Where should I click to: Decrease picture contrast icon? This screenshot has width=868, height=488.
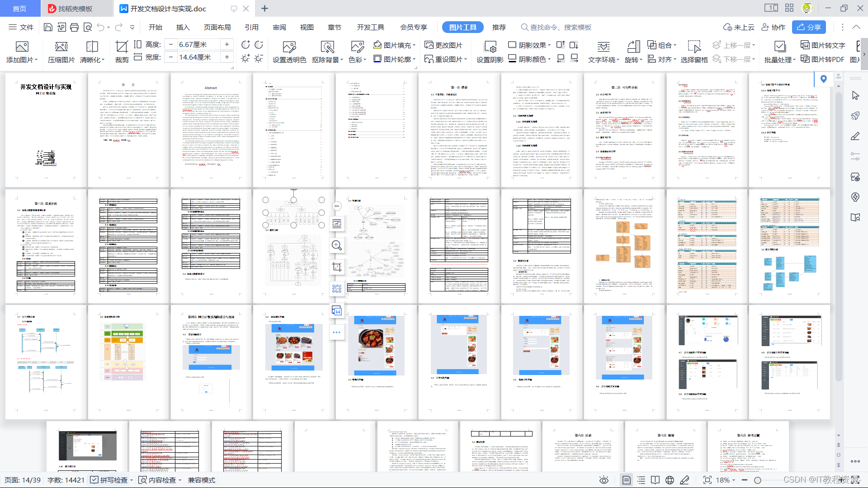[259, 45]
